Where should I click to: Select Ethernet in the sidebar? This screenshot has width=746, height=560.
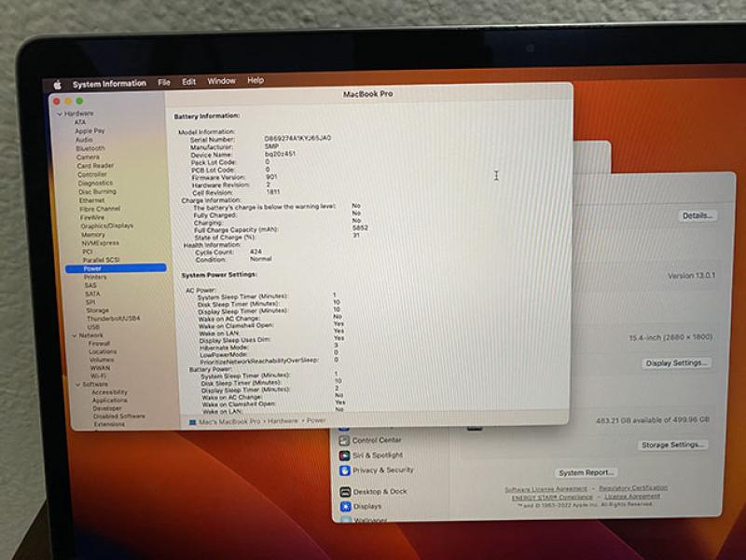[91, 200]
